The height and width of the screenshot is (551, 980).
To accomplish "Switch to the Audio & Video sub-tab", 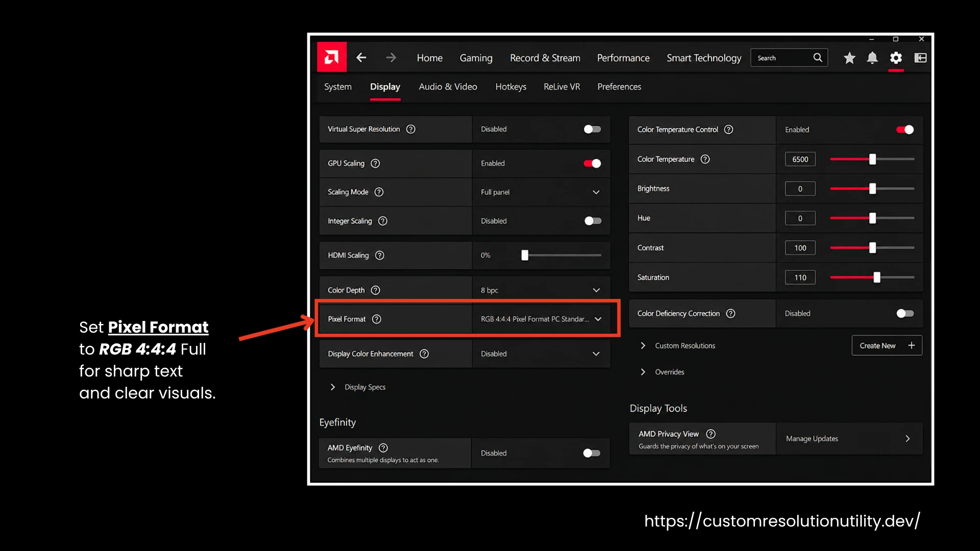I will coord(448,87).
